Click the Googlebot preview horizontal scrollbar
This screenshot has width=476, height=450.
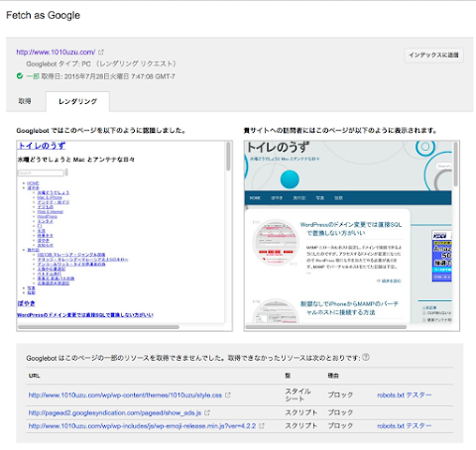coord(98,327)
